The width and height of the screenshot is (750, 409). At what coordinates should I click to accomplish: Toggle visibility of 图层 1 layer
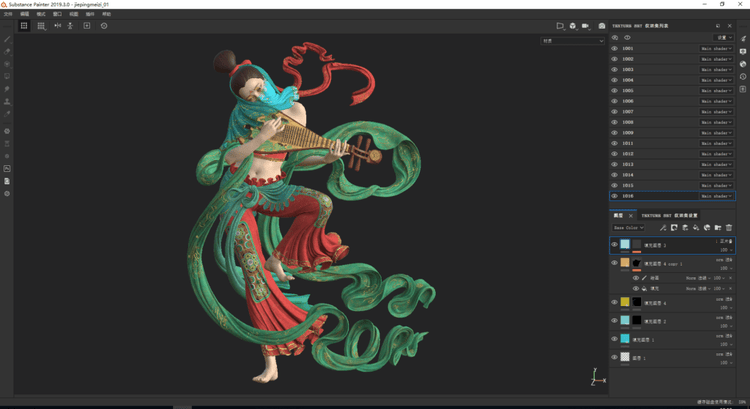(x=615, y=357)
